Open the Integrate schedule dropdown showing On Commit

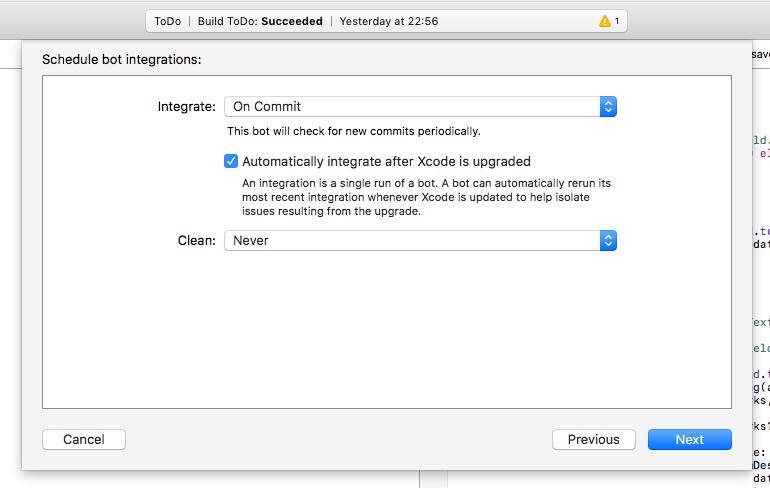[x=410, y=106]
